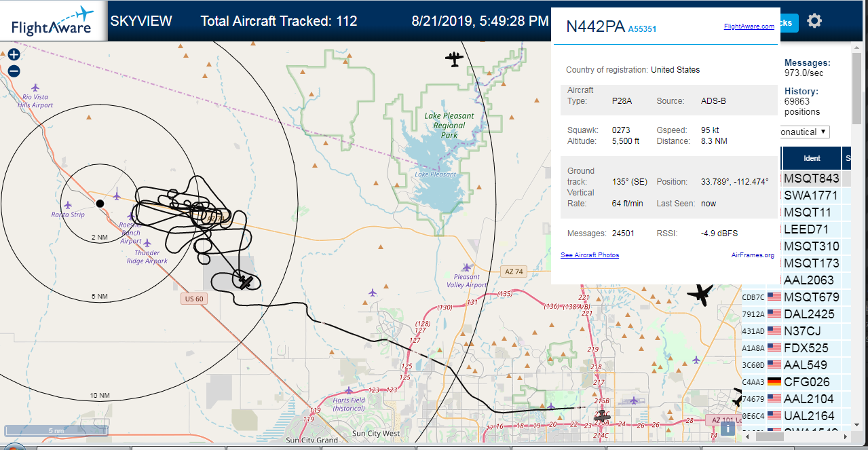The image size is (868, 450).
Task: Click the Roesner Ranch Airport icon
Action: 131,216
